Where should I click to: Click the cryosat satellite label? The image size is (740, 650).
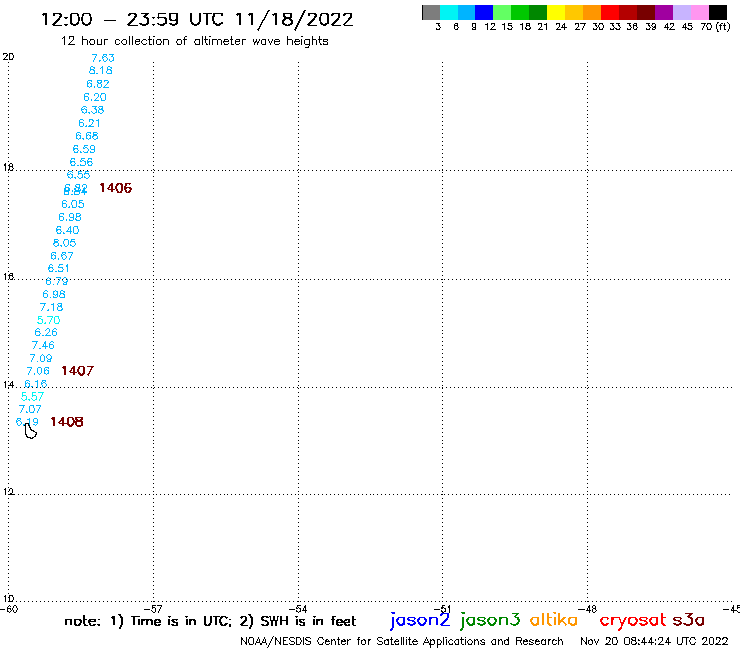click(633, 620)
